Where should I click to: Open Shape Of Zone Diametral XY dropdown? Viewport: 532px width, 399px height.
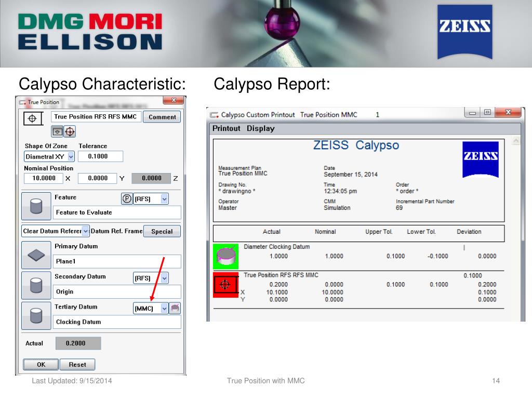(x=49, y=156)
